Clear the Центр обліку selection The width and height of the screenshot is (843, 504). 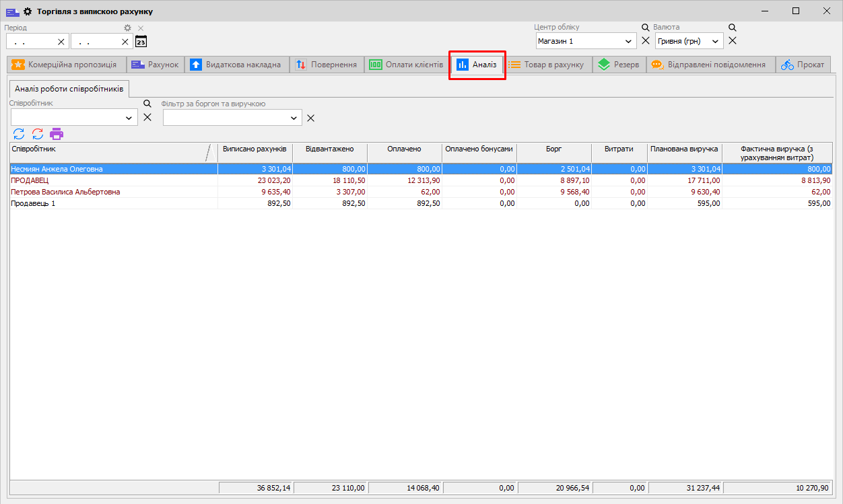point(645,41)
